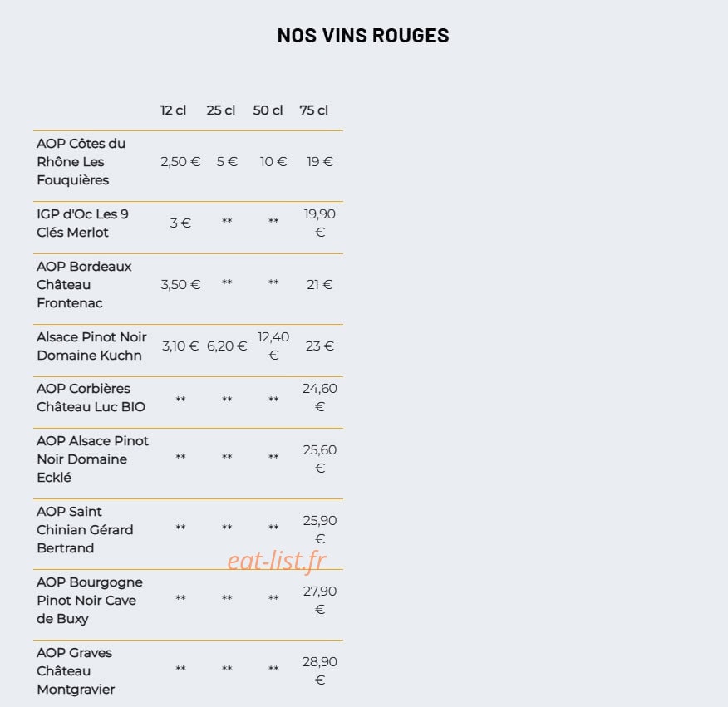Select the 50 cl column header
Image resolution: width=728 pixels, height=707 pixels.
(x=268, y=110)
